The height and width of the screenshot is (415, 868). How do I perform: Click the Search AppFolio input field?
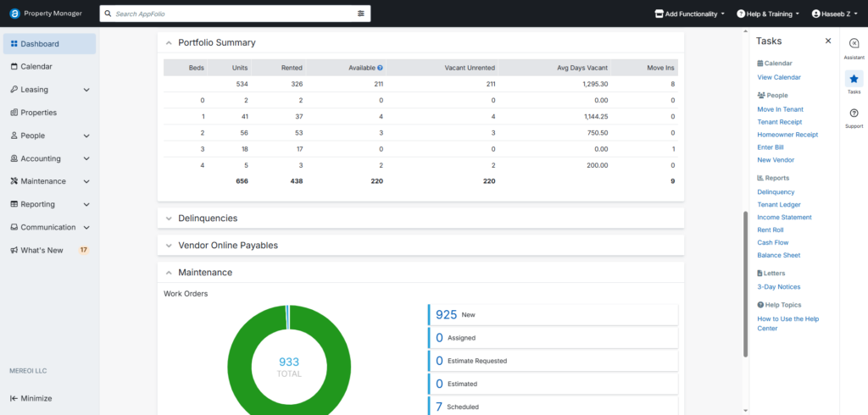coord(235,14)
